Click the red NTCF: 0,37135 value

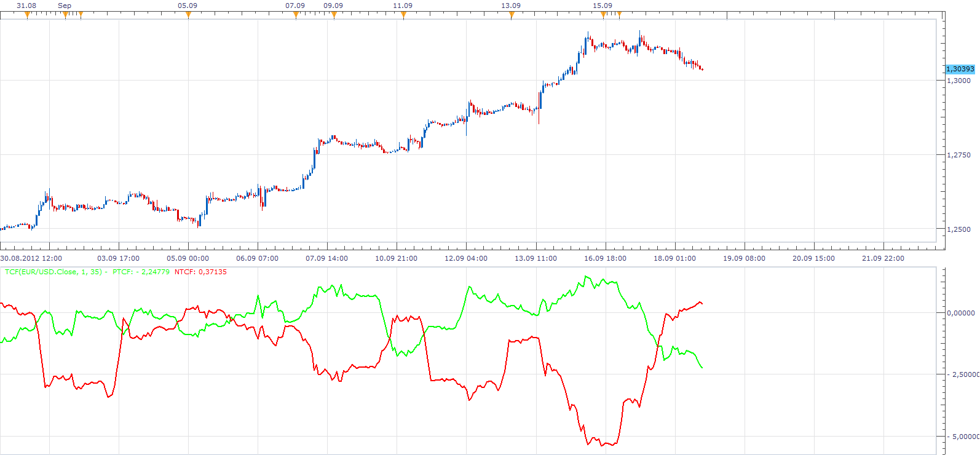click(x=200, y=271)
